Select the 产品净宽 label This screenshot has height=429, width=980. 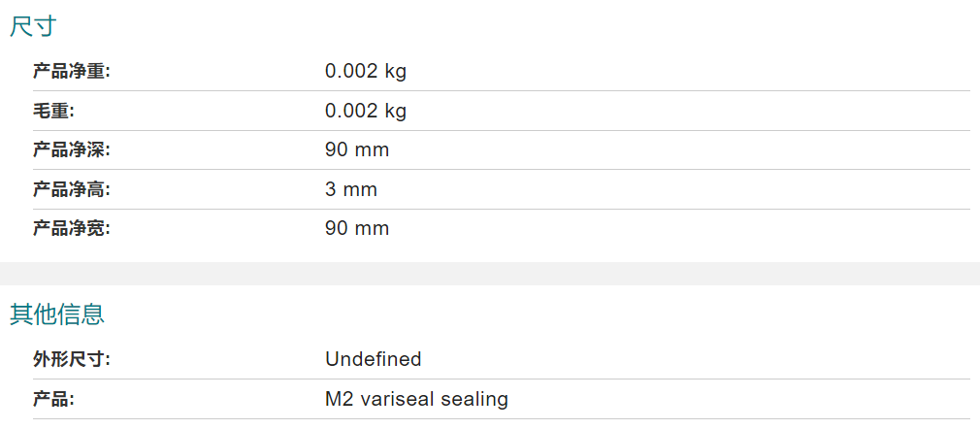click(71, 229)
